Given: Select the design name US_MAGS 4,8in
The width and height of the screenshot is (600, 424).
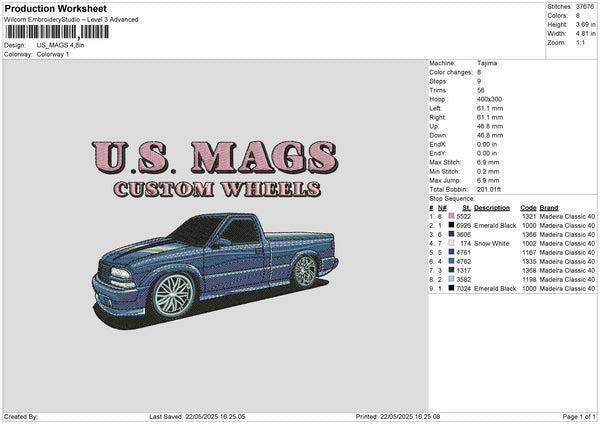Looking at the screenshot, I should coord(60,45).
